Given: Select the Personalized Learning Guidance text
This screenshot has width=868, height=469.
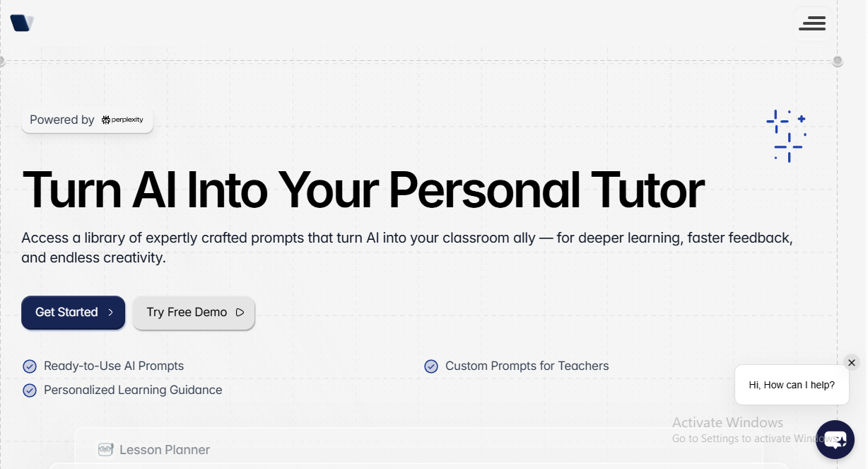Looking at the screenshot, I should [x=133, y=390].
